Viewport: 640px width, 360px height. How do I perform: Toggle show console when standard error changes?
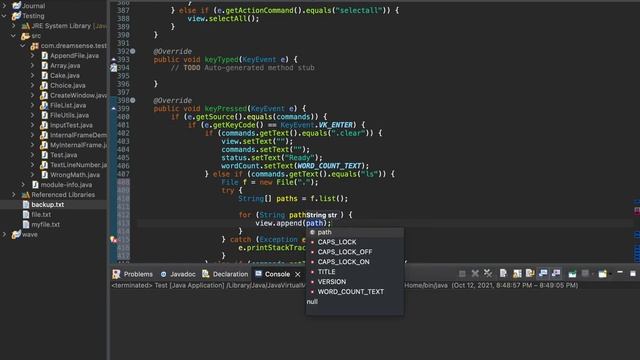point(556,273)
